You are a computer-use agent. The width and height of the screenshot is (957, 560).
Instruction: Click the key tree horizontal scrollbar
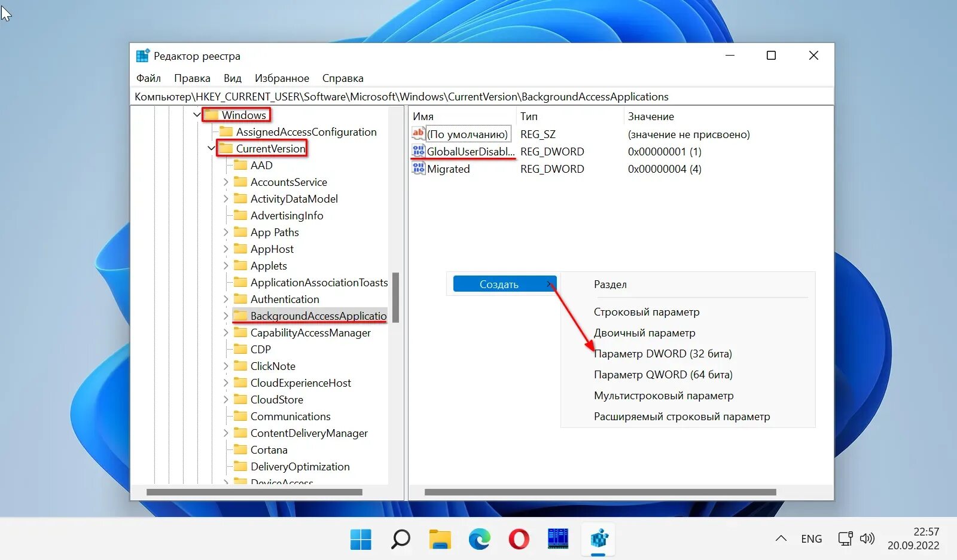pyautogui.click(x=254, y=492)
